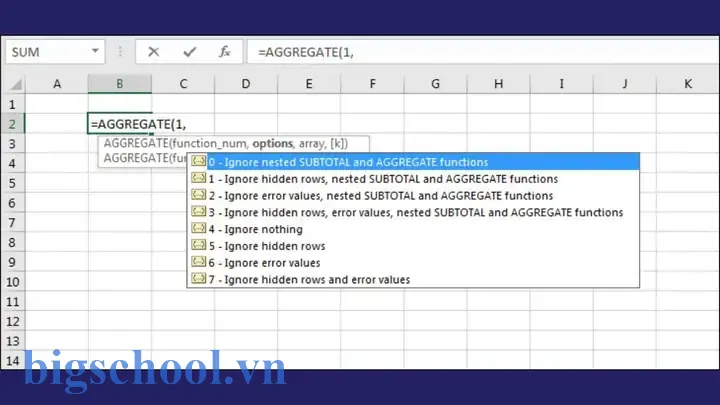Select row 10 header
The width and height of the screenshot is (720, 405).
pyautogui.click(x=13, y=282)
